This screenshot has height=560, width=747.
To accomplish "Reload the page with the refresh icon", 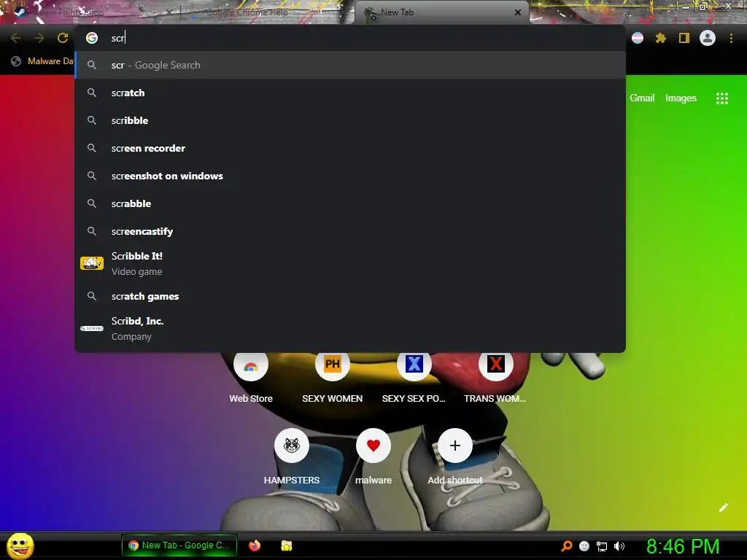I will tap(63, 38).
